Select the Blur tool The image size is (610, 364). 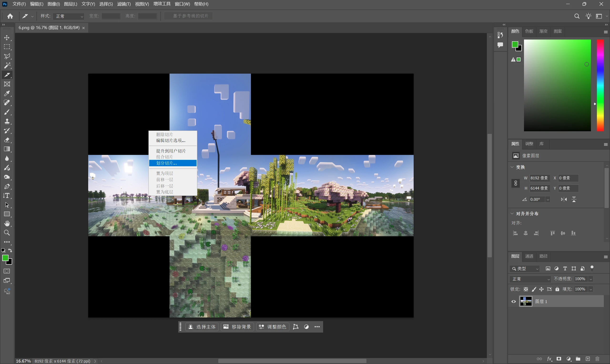pyautogui.click(x=7, y=158)
